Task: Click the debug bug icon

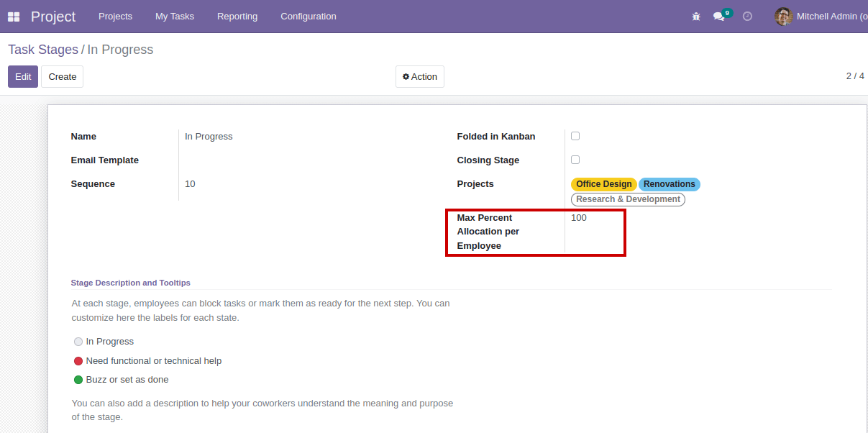Action: (x=695, y=17)
